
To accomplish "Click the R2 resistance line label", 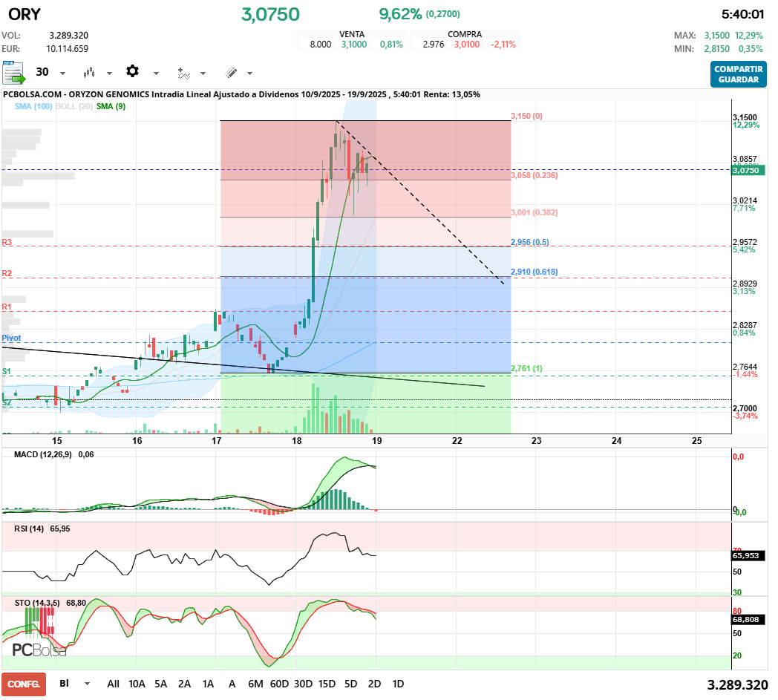I will 7,273.
